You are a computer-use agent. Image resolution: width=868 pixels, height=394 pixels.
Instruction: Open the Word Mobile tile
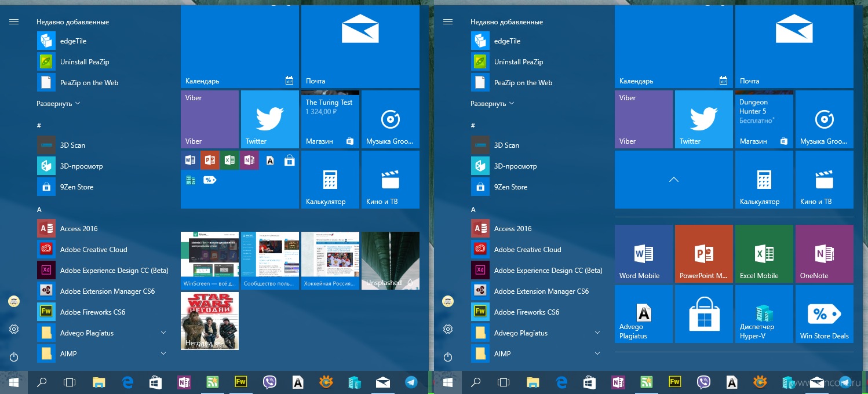click(x=644, y=254)
